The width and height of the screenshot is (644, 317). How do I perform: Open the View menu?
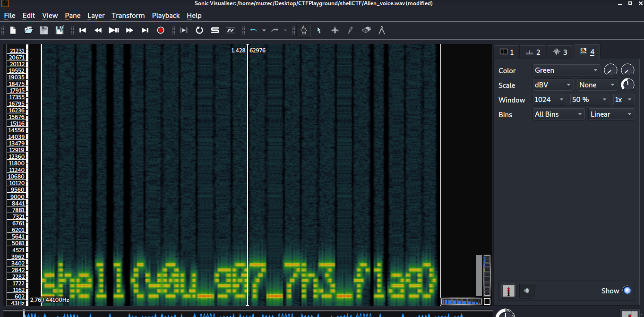click(50, 16)
